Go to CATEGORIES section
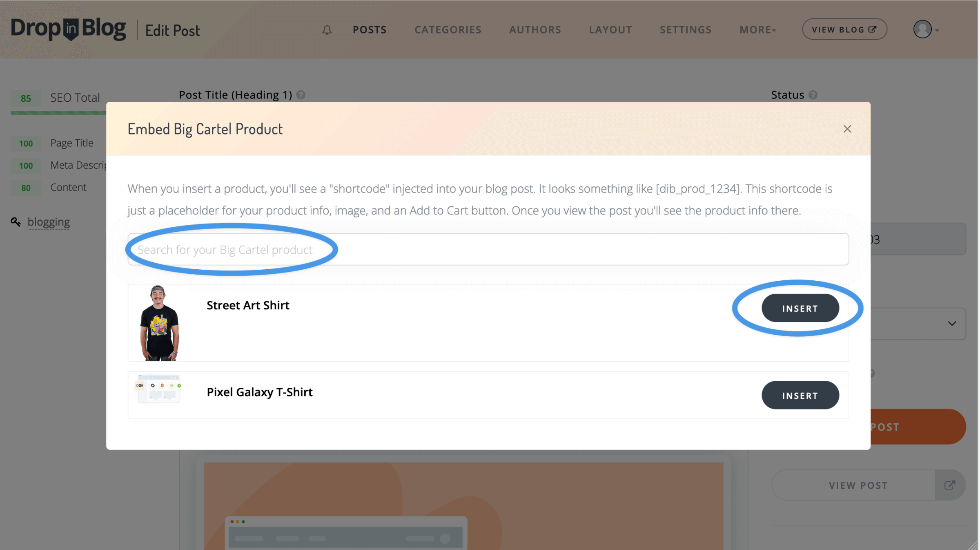Viewport: 980px width, 550px height. [448, 30]
